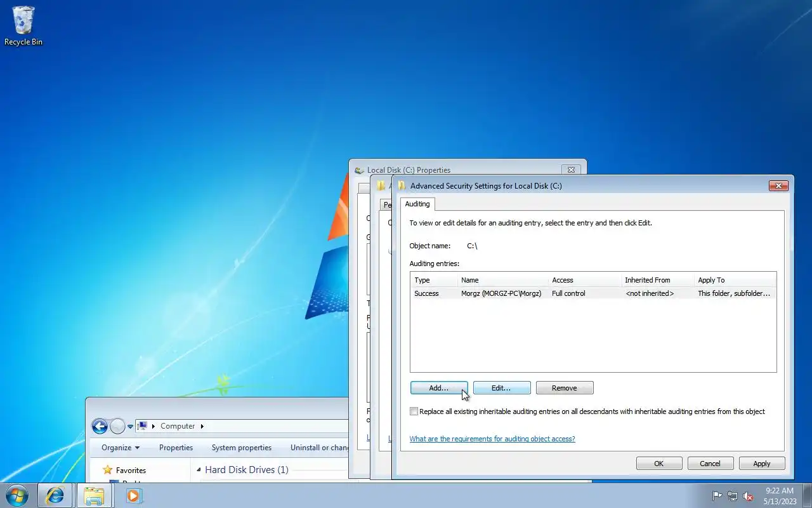Expand the arrow after Computer in address bar

[x=202, y=426]
